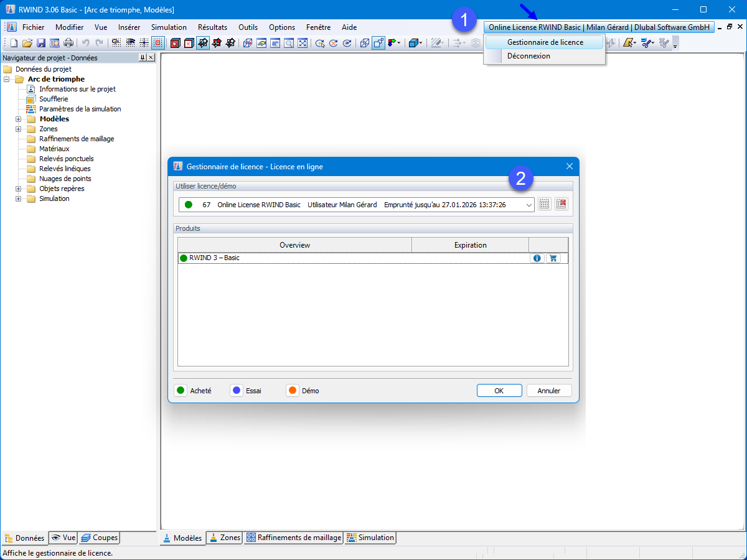This screenshot has width=747, height=560.
Task: Click the green Acheté legend swatch
Action: tap(181, 391)
